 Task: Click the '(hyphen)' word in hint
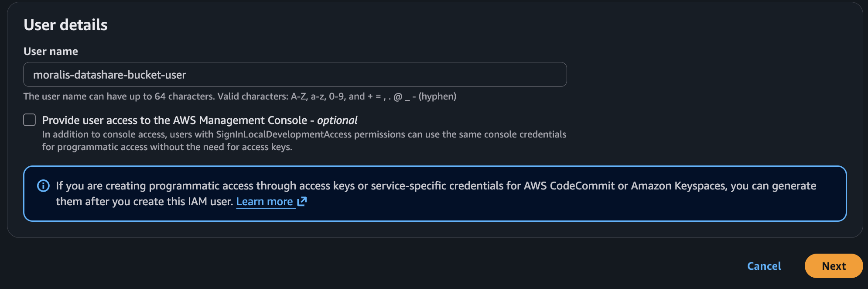point(437,96)
